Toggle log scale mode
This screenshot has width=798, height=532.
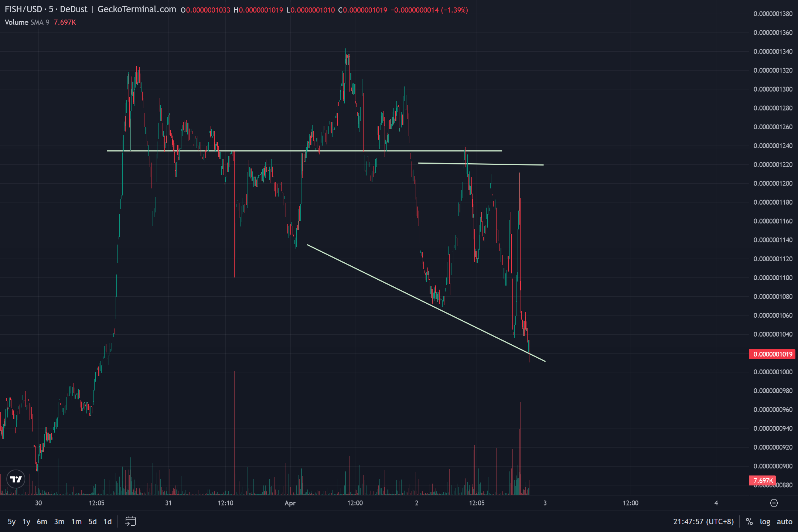pos(765,521)
